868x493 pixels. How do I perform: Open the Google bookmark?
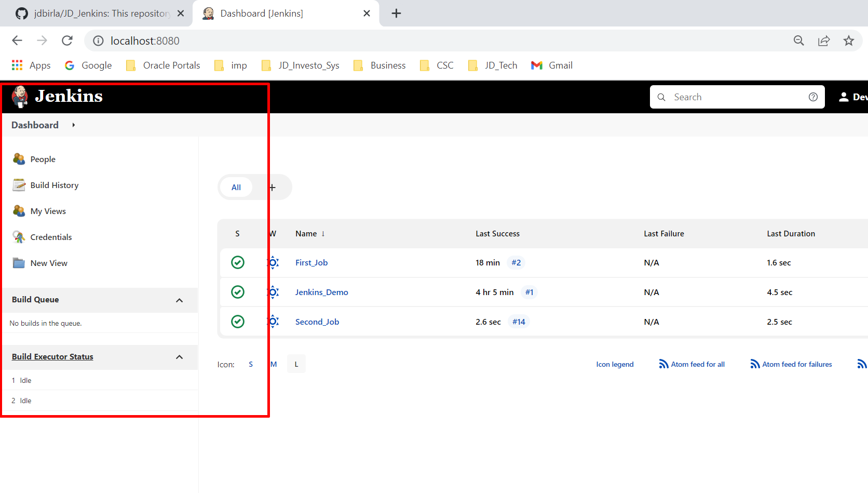(88, 65)
